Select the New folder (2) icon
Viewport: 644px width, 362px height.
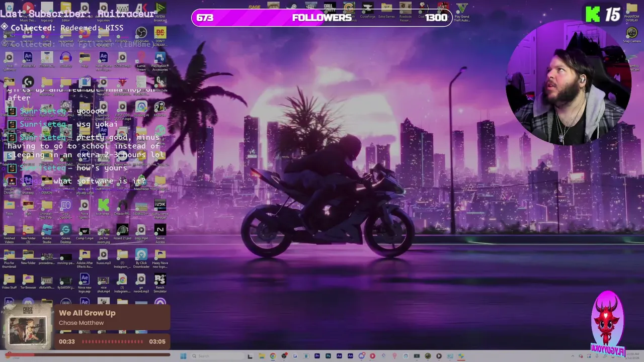tap(28, 234)
